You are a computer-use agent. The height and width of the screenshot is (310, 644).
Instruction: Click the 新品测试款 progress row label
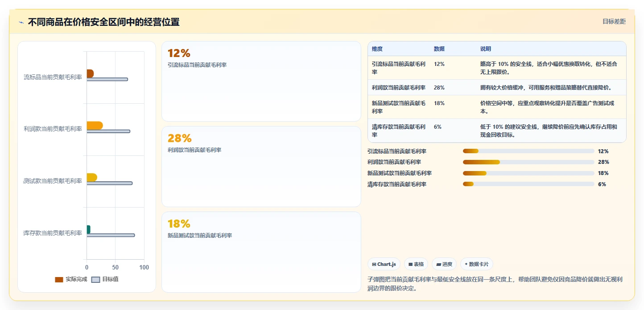pos(400,173)
